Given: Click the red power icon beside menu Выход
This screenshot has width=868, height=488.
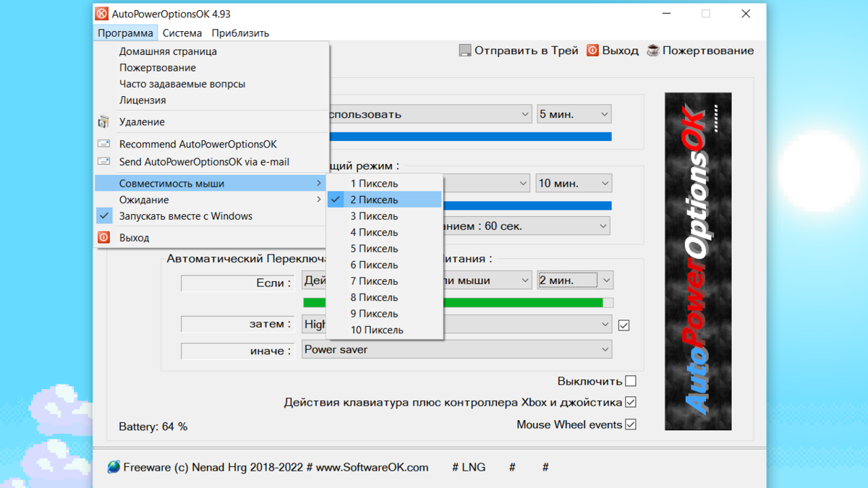Looking at the screenshot, I should (x=104, y=237).
